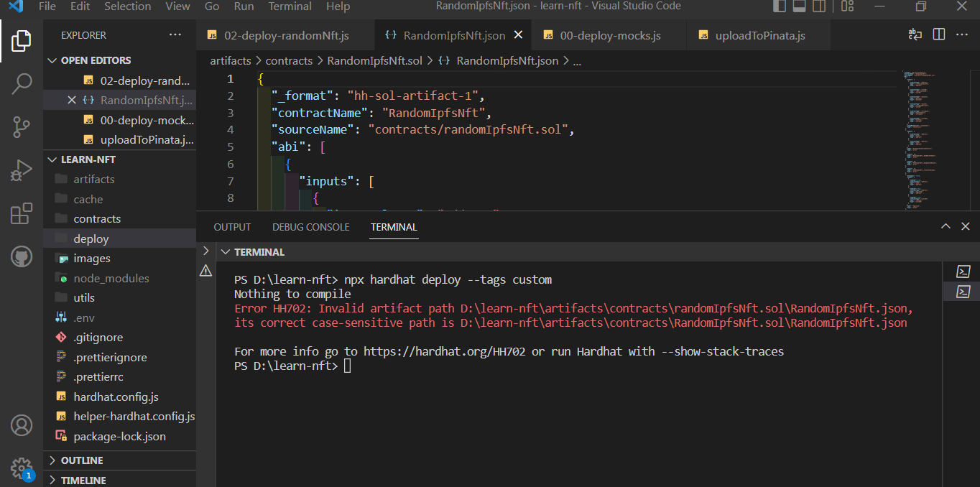Open the Explorer Views and More Actions ellipsis

pos(175,34)
